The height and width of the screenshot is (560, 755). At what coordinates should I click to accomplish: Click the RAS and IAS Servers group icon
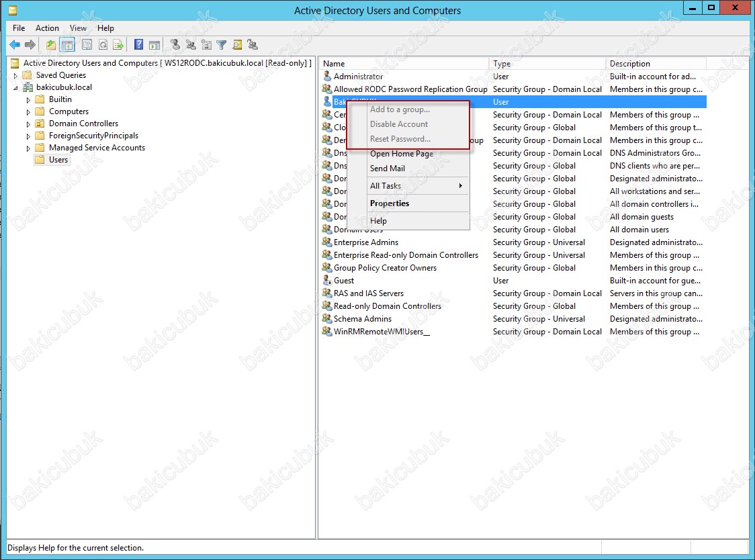[x=327, y=293]
